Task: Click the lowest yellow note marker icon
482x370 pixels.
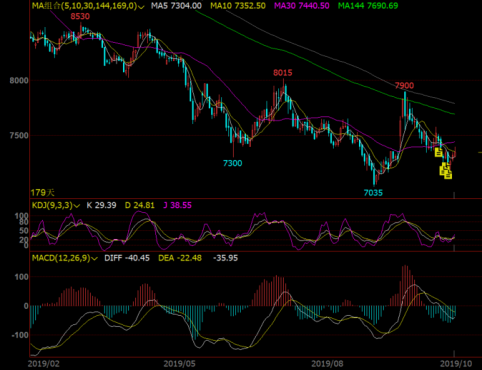Action: [x=448, y=175]
